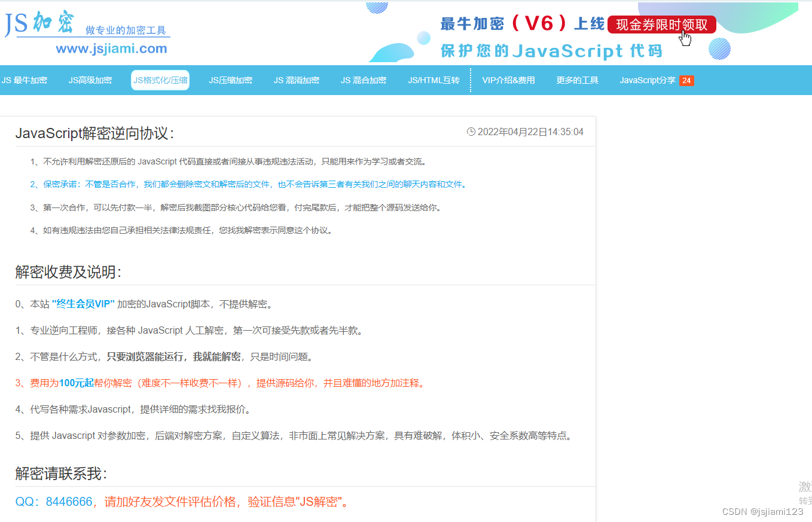The width and height of the screenshot is (812, 522).
Task: Open the "JS高级加密" menu item
Action: [90, 80]
